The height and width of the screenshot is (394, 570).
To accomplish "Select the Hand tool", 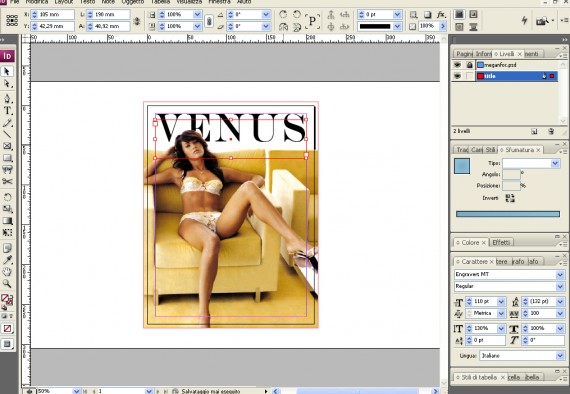I will (x=7, y=272).
